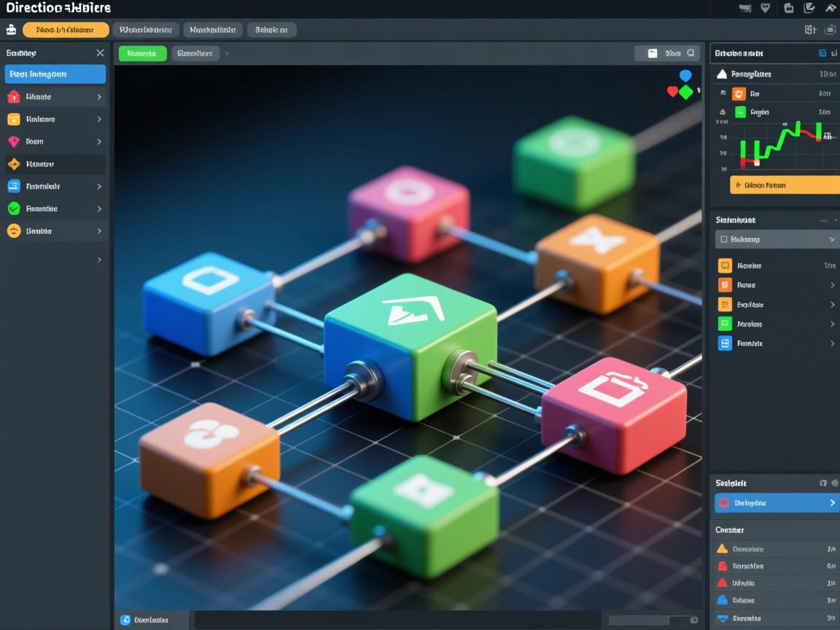840x630 pixels.
Task: Select the orange highlighted top tab
Action: pos(66,30)
